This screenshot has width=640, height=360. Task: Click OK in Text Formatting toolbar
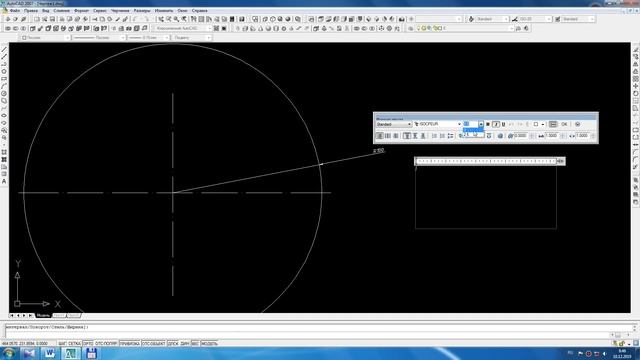[x=564, y=124]
